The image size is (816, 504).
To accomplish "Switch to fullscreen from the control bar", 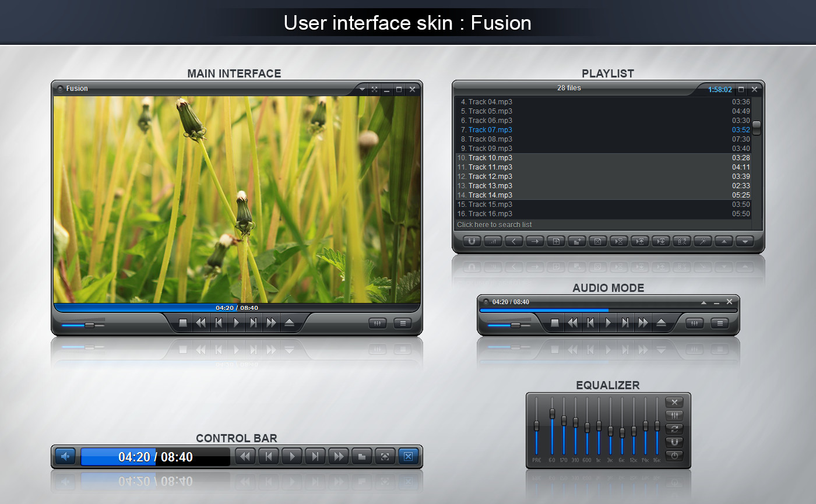I will (385, 457).
